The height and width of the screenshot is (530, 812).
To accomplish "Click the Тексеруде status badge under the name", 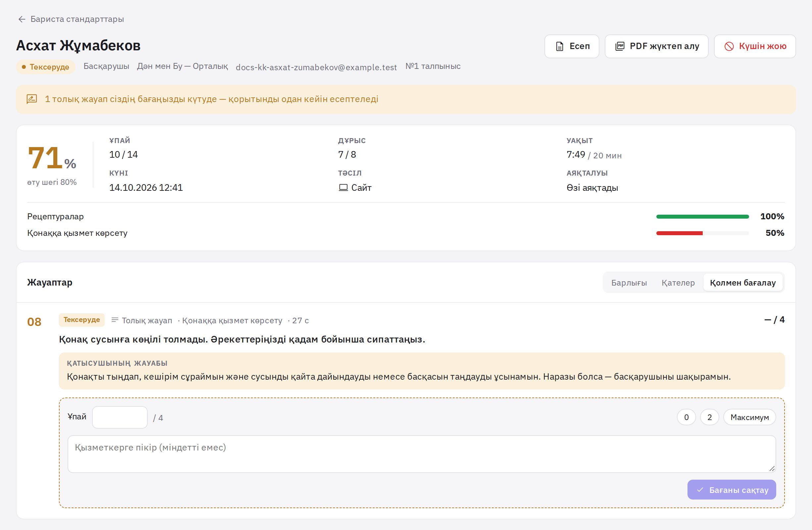I will tap(45, 67).
